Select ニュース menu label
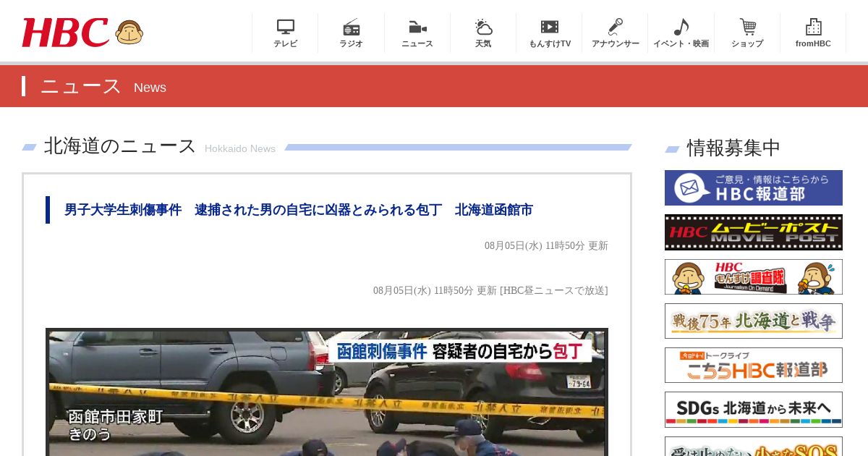The image size is (868, 456). pos(417,43)
